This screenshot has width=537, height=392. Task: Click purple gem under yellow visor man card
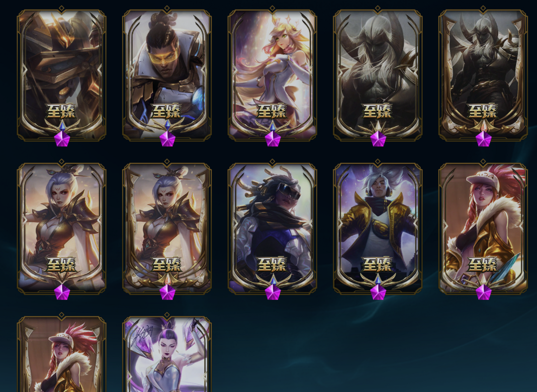168,139
